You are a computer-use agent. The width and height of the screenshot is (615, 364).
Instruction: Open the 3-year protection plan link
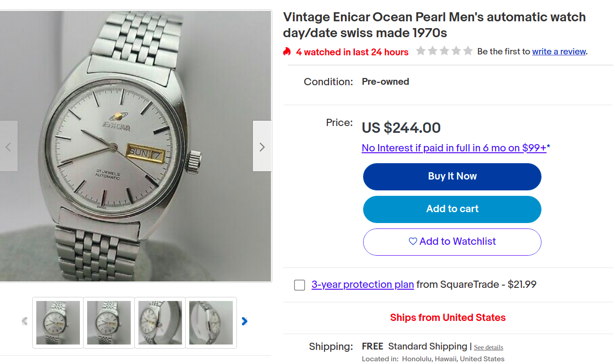click(363, 285)
